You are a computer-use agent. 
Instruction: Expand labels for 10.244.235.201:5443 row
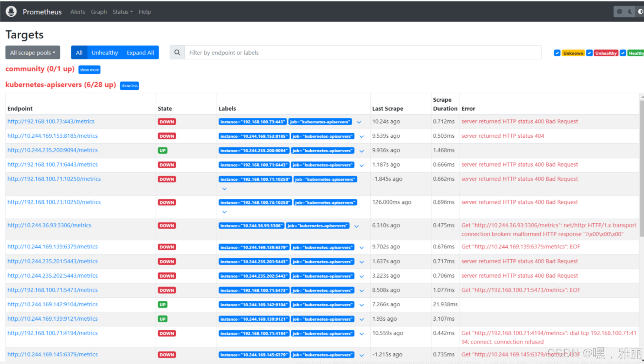[361, 262]
